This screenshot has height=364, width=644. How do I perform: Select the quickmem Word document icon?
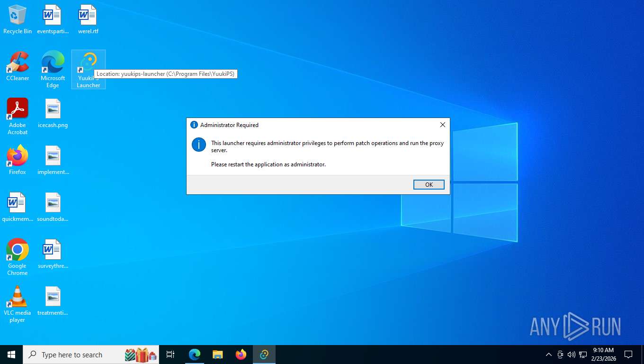pyautogui.click(x=18, y=207)
